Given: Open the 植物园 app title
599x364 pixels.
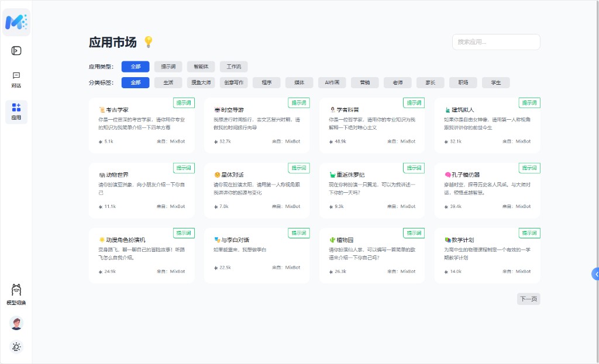Looking at the screenshot, I should coord(345,240).
